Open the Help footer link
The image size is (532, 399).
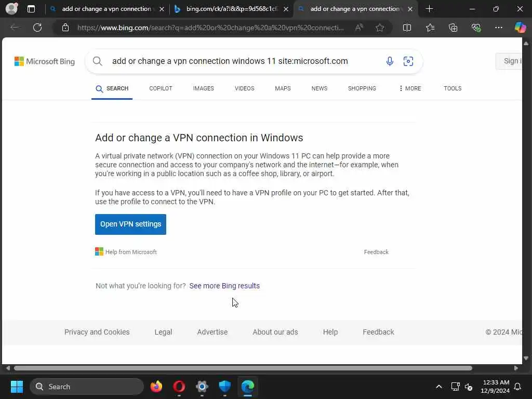click(x=330, y=332)
